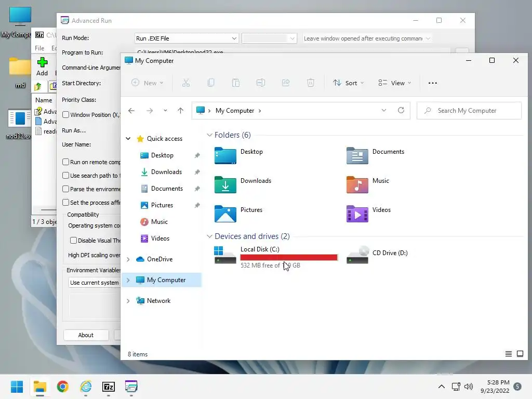
Task: Open the New menu in Explorer
Action: tap(147, 83)
